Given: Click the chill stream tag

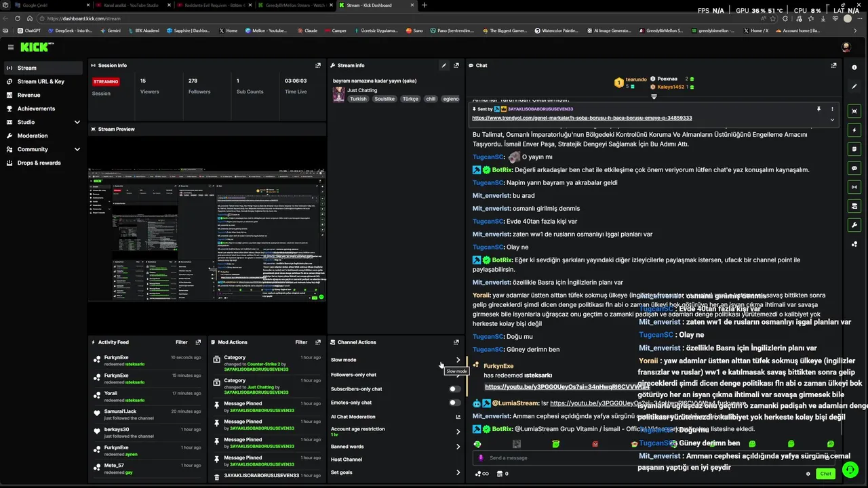Looking at the screenshot, I should 431,99.
